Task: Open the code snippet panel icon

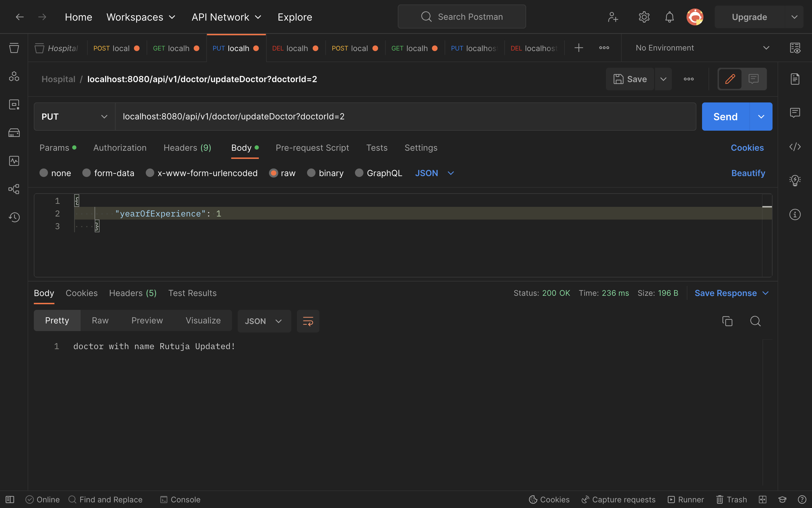Action: point(795,147)
